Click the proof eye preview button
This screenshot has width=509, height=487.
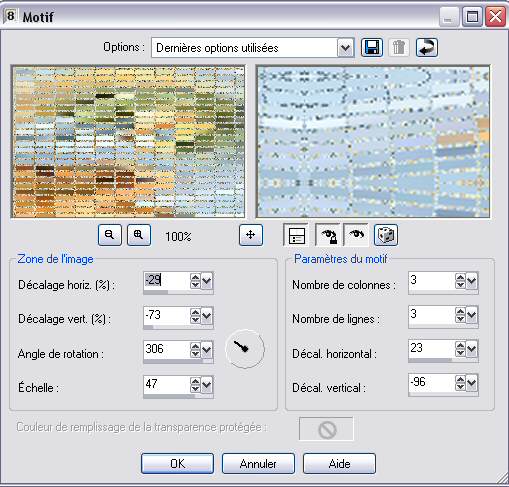click(356, 235)
